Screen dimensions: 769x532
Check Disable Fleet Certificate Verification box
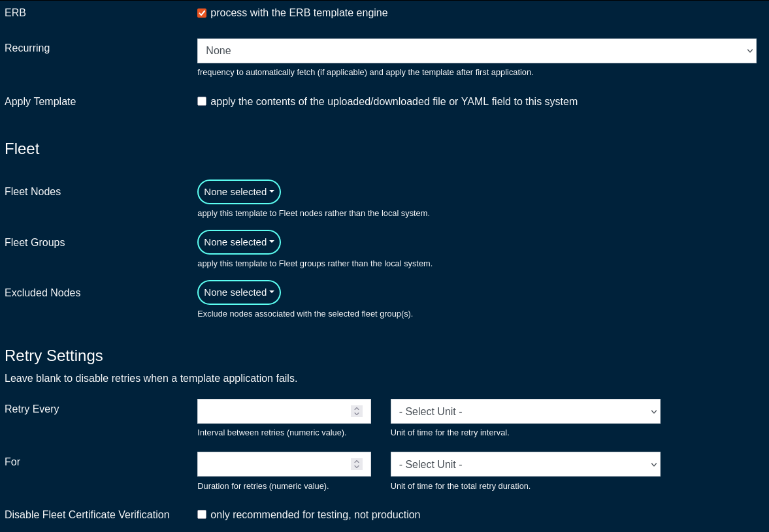coord(202,514)
